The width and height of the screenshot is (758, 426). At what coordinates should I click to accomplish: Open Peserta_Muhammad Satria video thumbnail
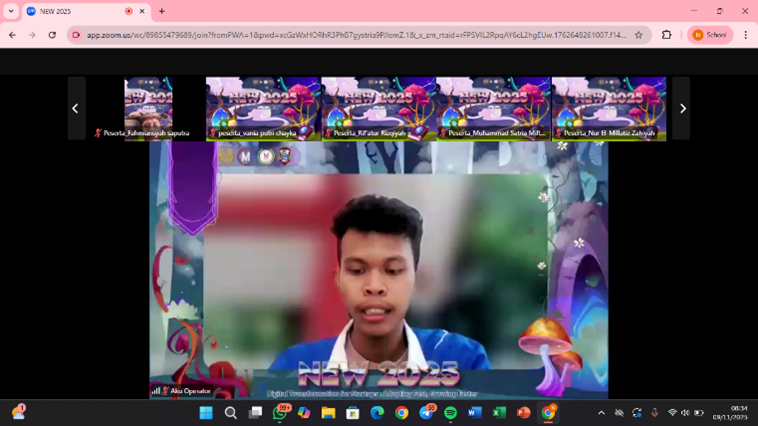click(x=493, y=108)
